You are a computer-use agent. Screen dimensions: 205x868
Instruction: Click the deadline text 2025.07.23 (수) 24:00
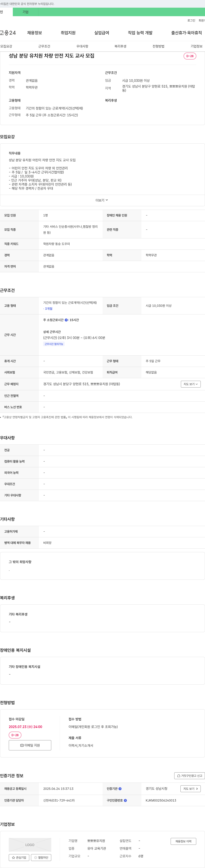pyautogui.click(x=25, y=727)
